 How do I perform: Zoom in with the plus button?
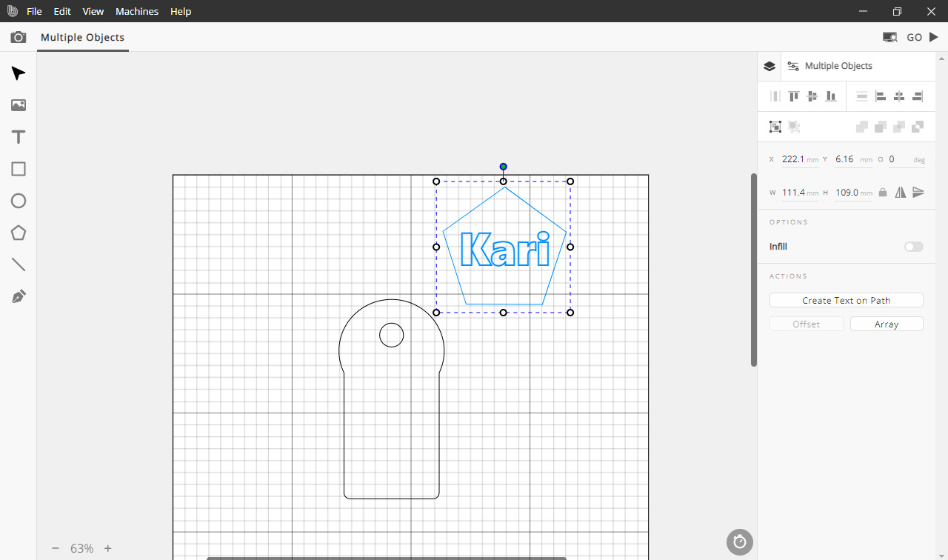(x=108, y=548)
